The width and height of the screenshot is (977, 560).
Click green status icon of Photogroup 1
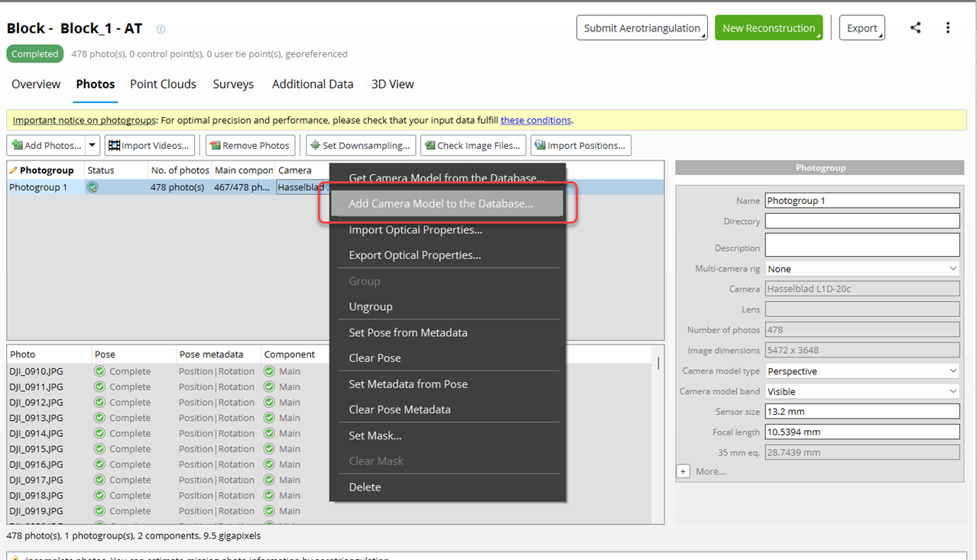(x=93, y=187)
